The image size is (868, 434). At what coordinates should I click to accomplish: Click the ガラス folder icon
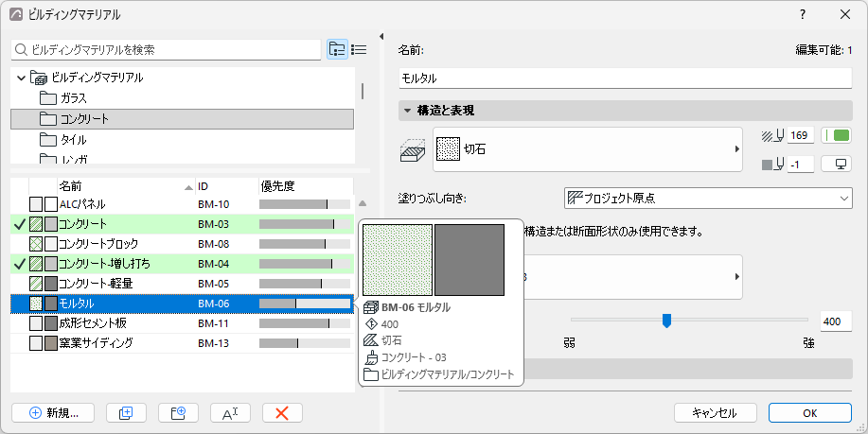click(48, 98)
